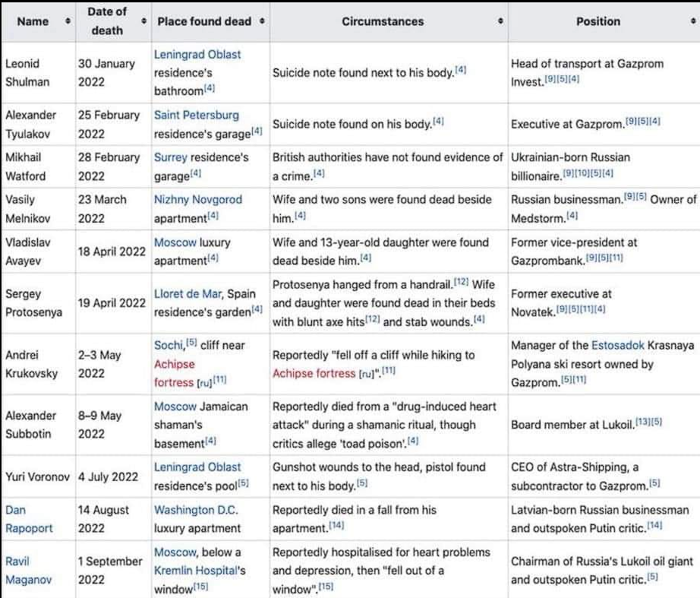Select the name Alexander Tyulakov
The image size is (700, 598).
tap(31, 125)
